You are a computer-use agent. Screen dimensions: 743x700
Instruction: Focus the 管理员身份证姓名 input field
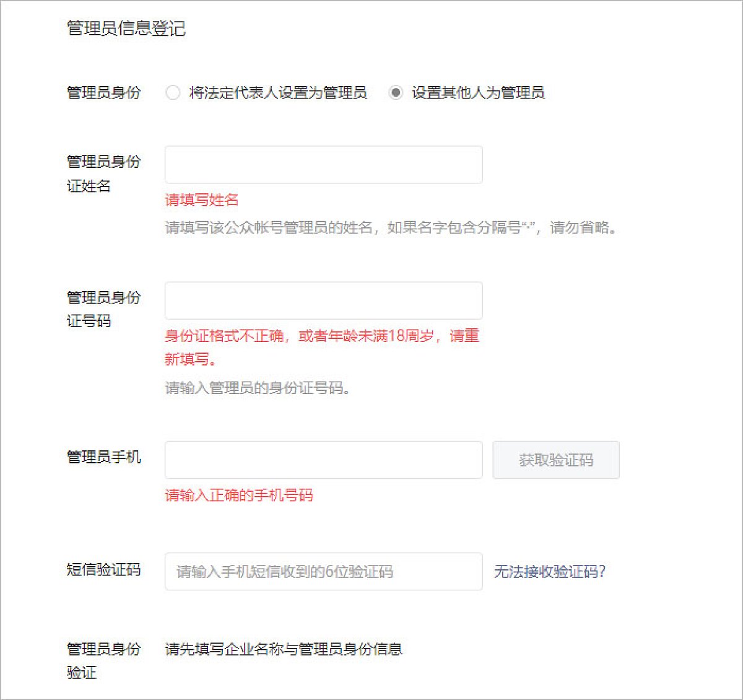[323, 165]
